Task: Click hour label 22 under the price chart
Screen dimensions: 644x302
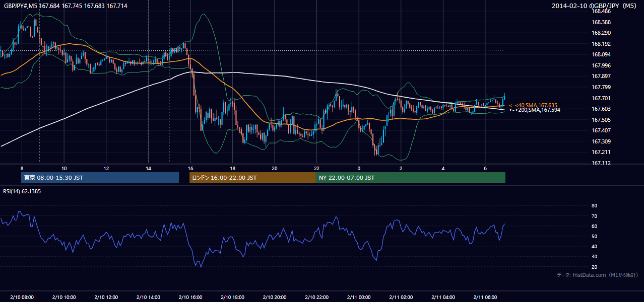Action: tap(316, 168)
